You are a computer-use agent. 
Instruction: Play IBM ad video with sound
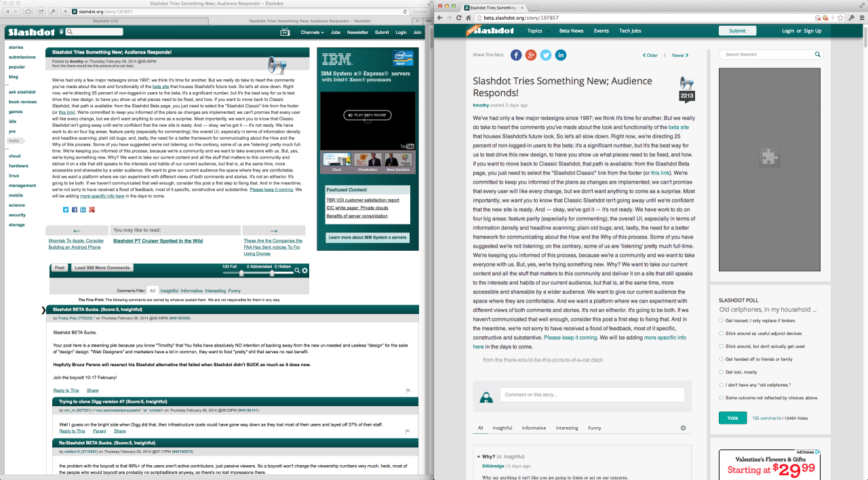pyautogui.click(x=367, y=115)
